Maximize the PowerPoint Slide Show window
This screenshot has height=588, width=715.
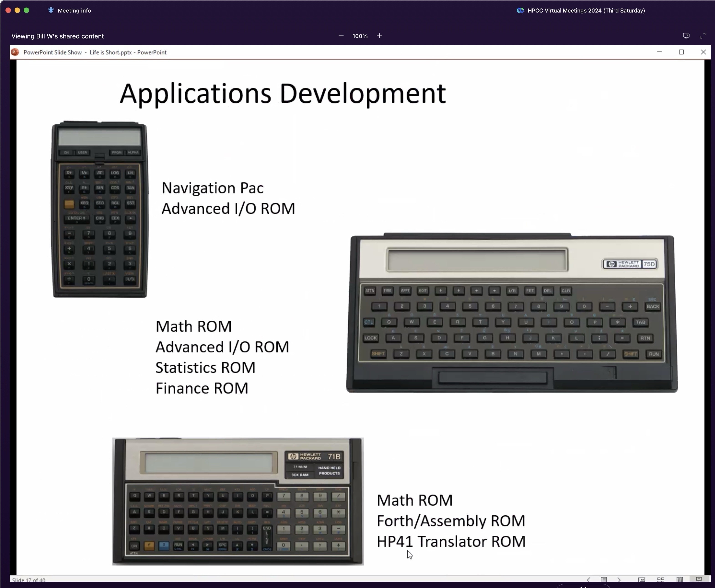(x=681, y=52)
